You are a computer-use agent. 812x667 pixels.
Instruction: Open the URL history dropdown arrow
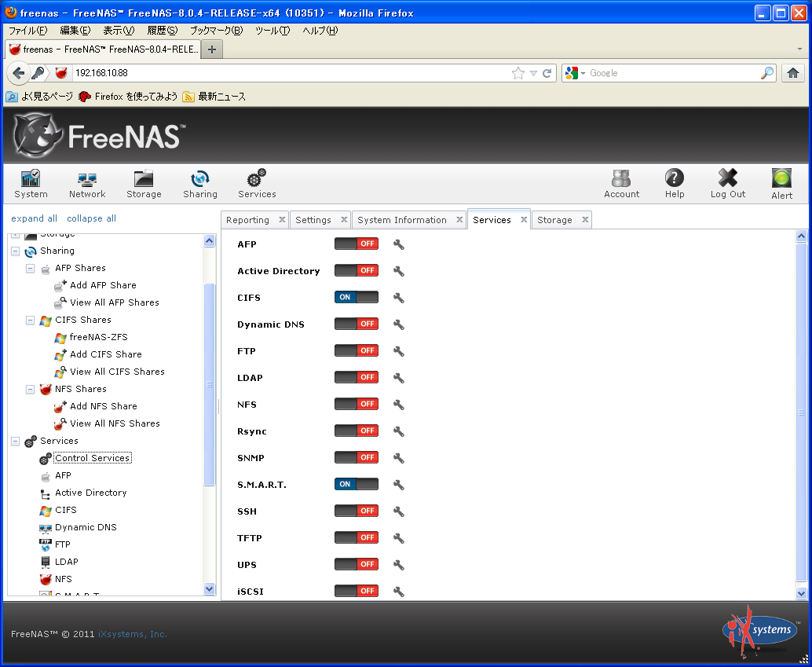(533, 73)
